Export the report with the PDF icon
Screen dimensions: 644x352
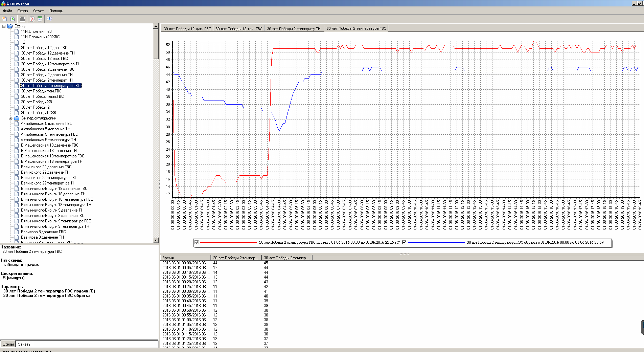click(x=32, y=19)
